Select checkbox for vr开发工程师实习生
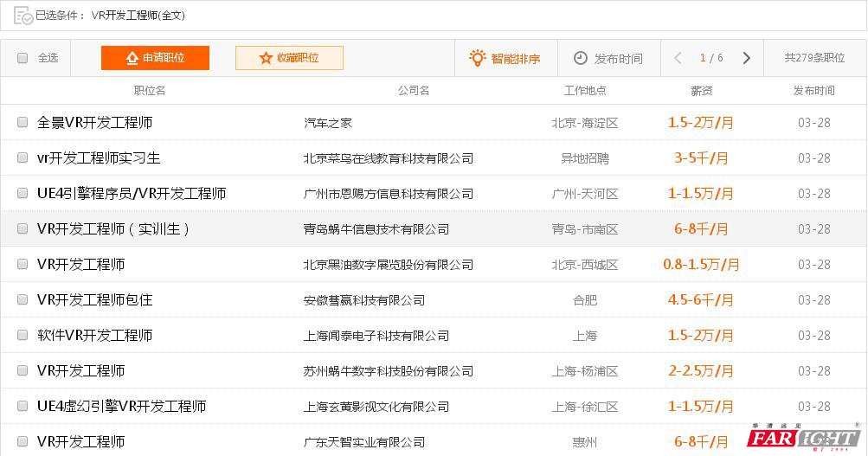The image size is (868, 456). (23, 158)
